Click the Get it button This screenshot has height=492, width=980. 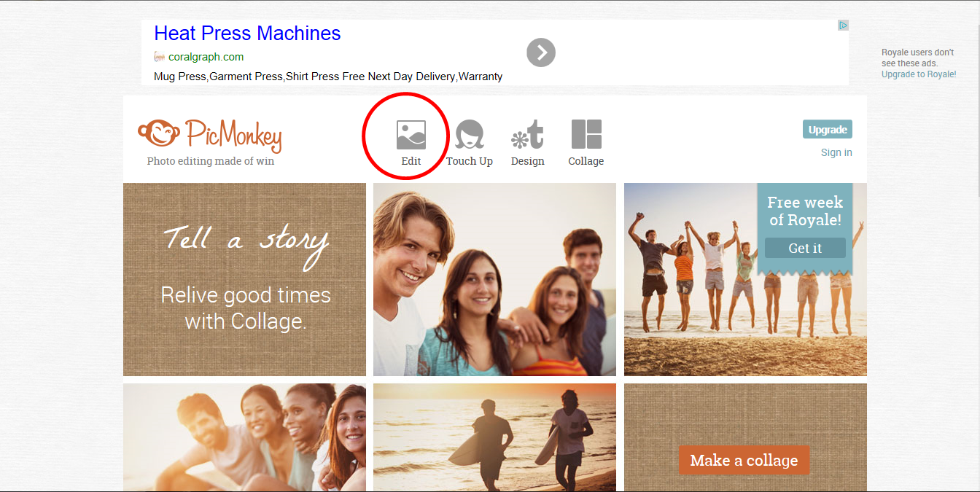coord(805,248)
